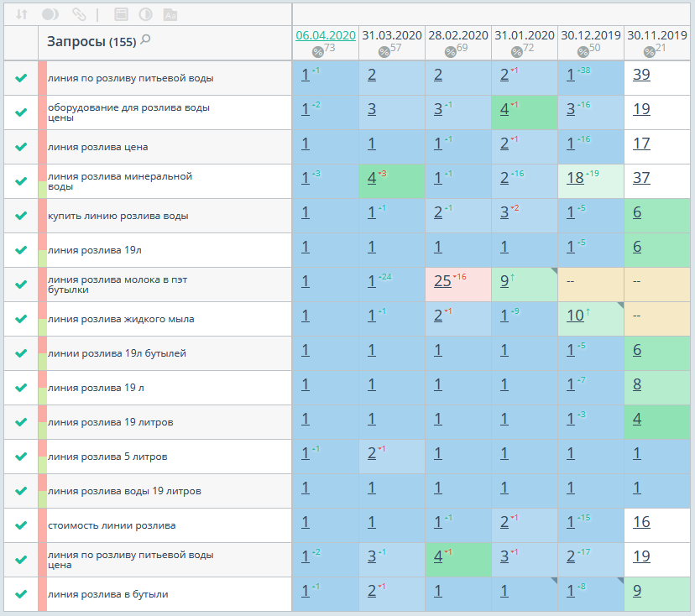Click the overlapping circles toggle icon
695x616 pixels.
tap(50, 14)
